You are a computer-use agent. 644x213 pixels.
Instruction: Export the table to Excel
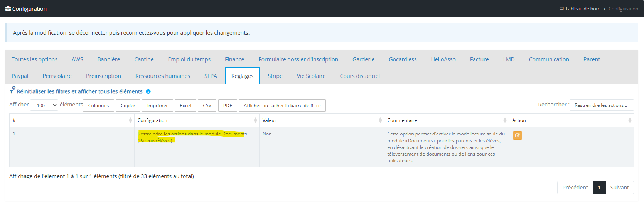(185, 105)
